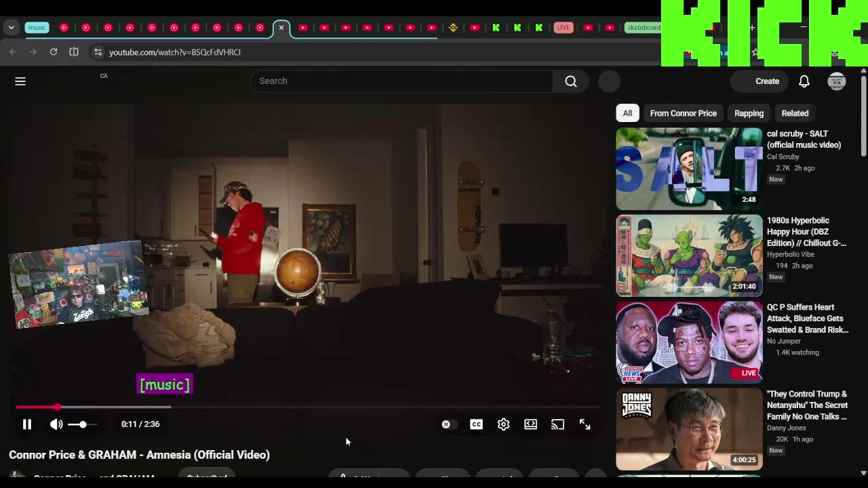868x488 pixels.
Task: Go back with the browser back arrow
Action: tap(13, 52)
